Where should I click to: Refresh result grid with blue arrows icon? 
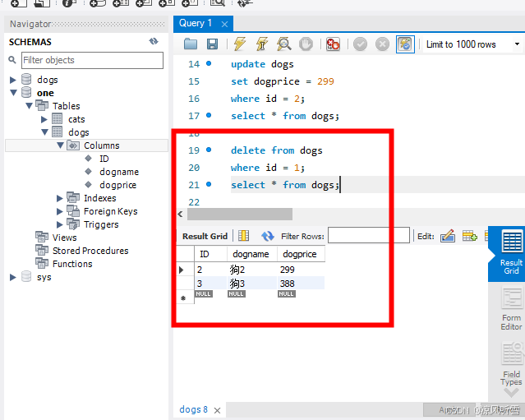[x=268, y=236]
